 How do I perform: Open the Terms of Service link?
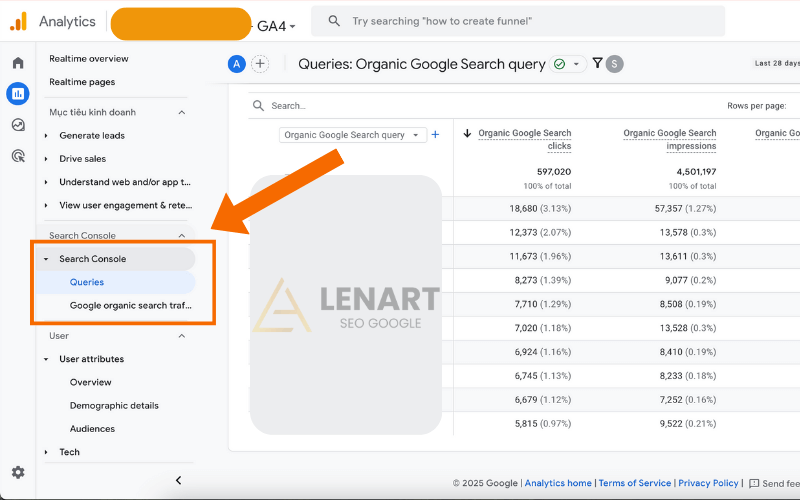coord(635,483)
